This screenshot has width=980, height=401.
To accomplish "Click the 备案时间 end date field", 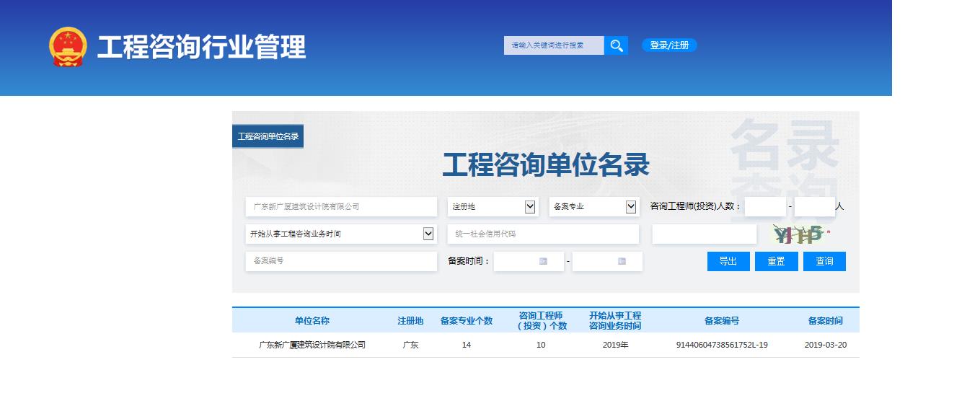I will pos(607,261).
